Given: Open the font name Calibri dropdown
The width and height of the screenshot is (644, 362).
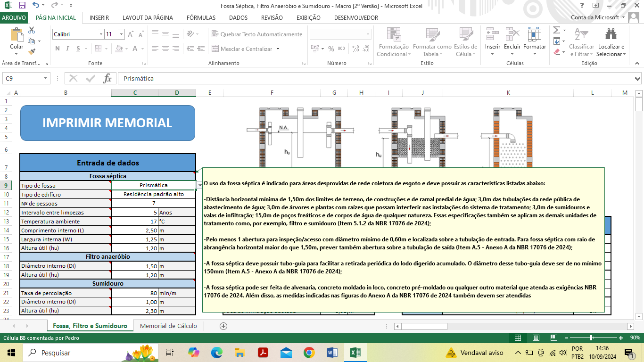Looking at the screenshot, I should click(101, 34).
